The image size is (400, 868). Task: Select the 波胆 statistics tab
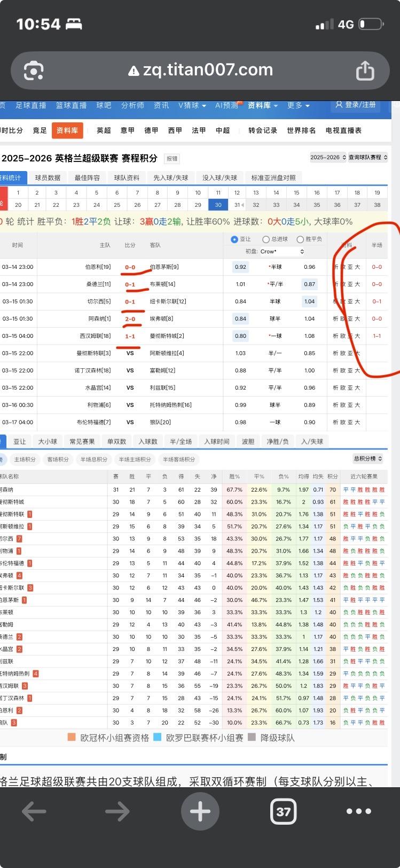pyautogui.click(x=248, y=441)
